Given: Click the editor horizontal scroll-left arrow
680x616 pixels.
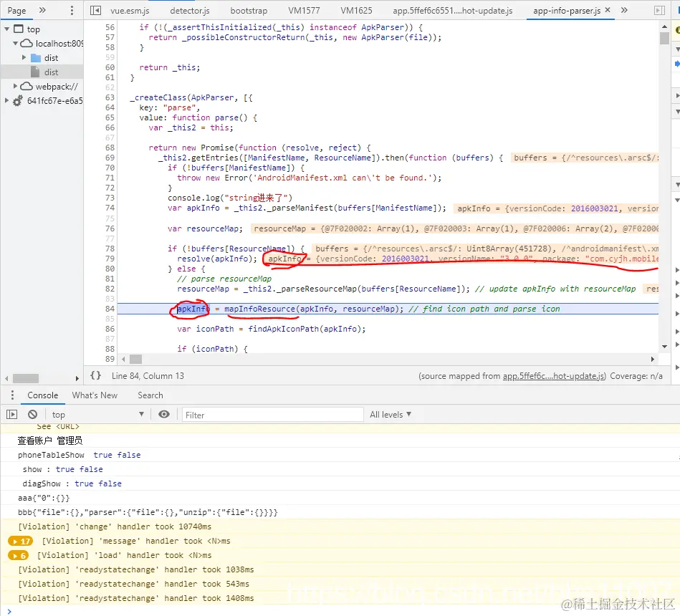Looking at the screenshot, I should click(123, 359).
